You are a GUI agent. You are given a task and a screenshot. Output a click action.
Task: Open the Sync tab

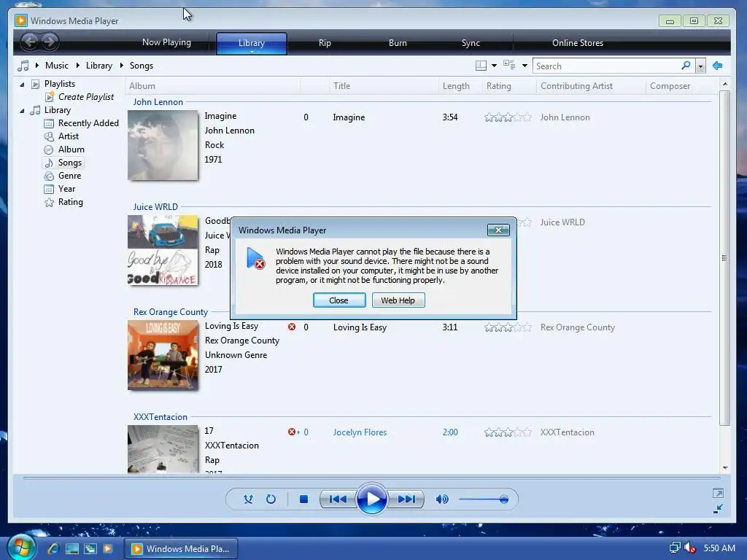tap(471, 43)
